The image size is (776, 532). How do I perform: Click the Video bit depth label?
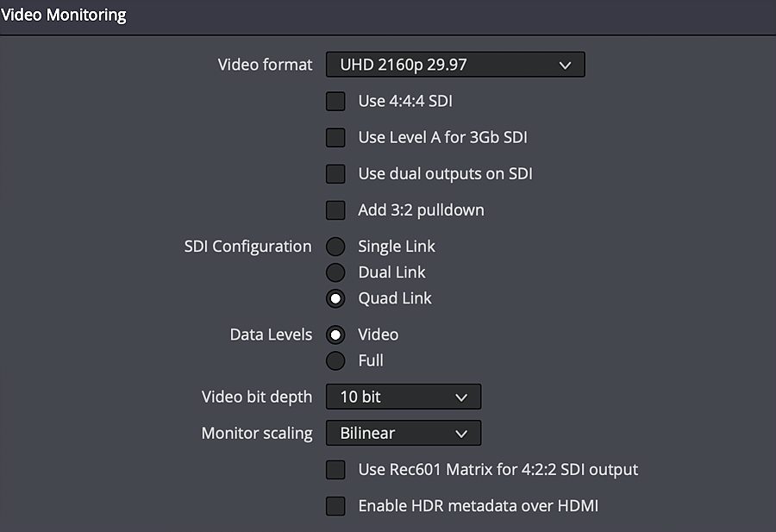pyautogui.click(x=257, y=397)
